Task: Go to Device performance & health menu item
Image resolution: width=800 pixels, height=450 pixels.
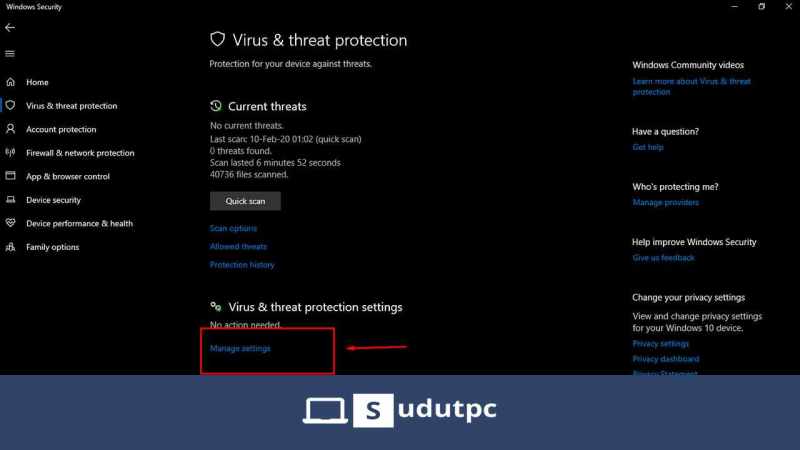Action: [79, 223]
